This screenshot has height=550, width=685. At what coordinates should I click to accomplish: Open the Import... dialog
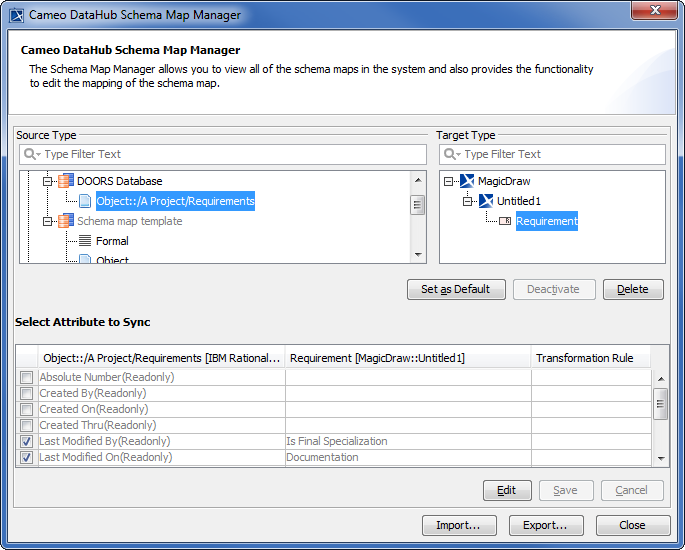459,525
